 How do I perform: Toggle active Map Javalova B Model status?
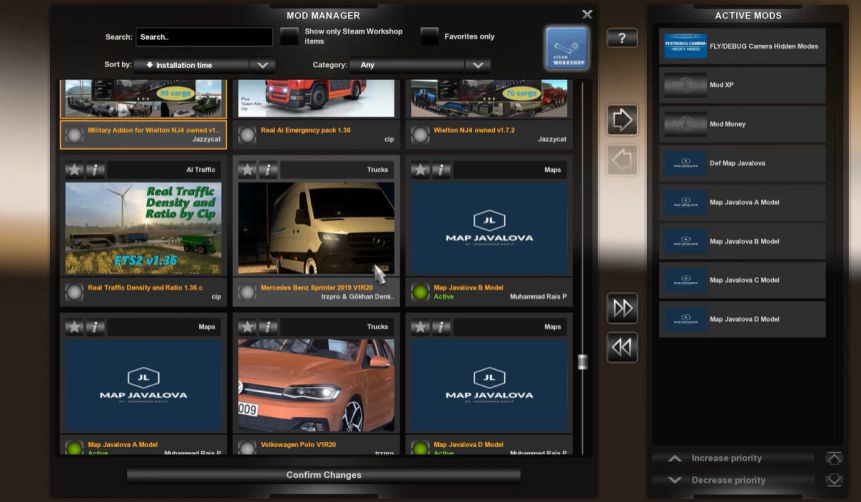coord(420,292)
